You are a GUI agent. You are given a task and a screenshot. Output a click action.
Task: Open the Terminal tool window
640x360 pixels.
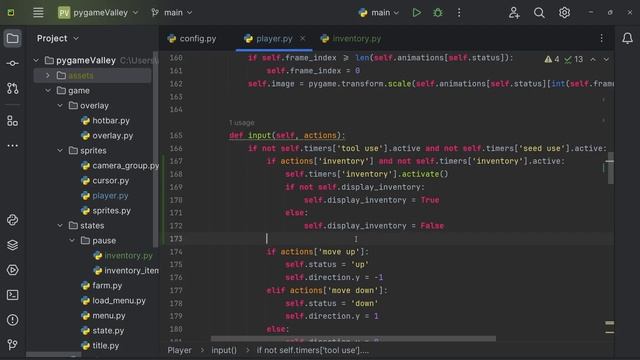tap(12, 295)
